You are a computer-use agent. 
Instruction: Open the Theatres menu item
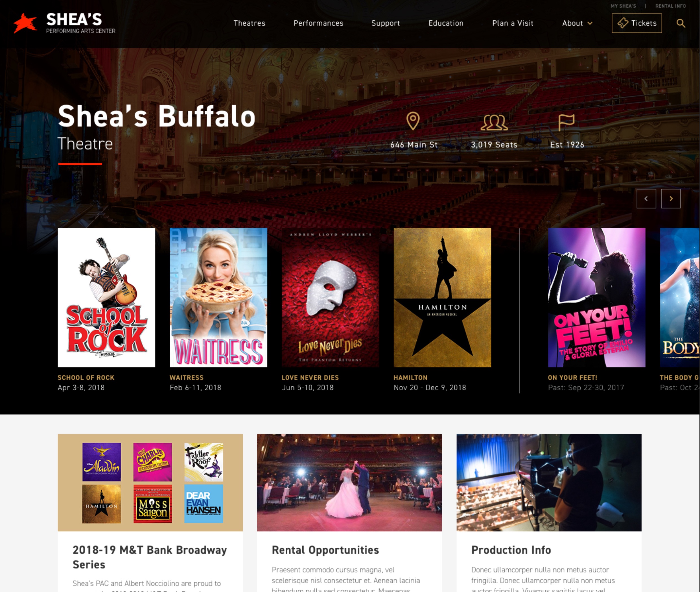(249, 23)
